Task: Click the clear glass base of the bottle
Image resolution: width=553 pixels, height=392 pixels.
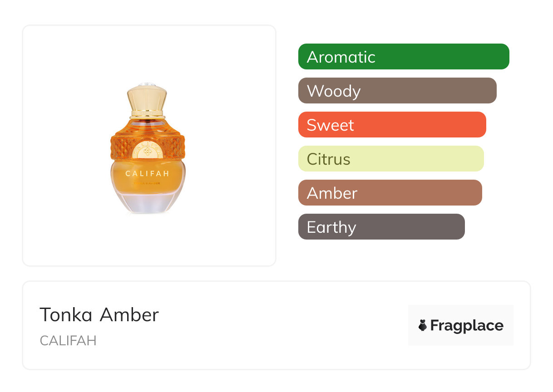Action: click(x=148, y=202)
